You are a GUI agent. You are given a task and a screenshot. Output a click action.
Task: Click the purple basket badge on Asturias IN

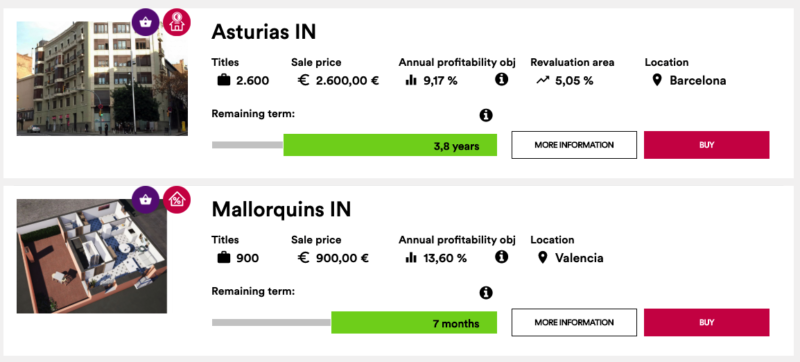coord(145,22)
